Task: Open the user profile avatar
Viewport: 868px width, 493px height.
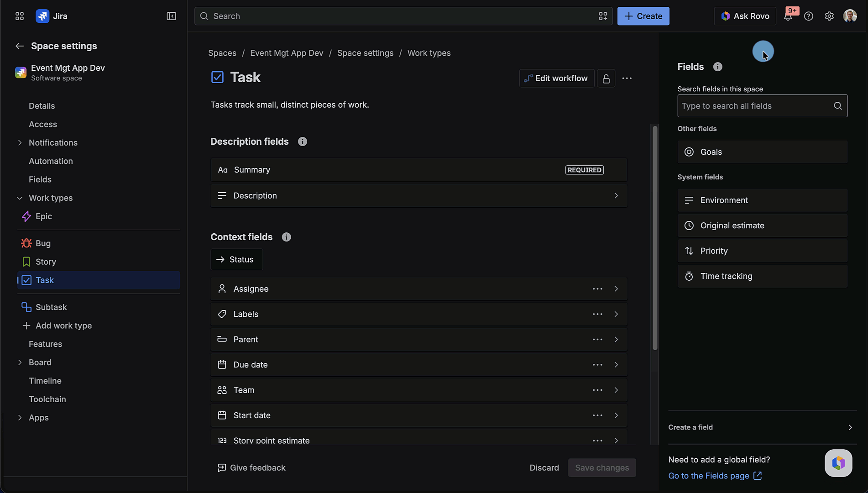Action: pos(850,16)
